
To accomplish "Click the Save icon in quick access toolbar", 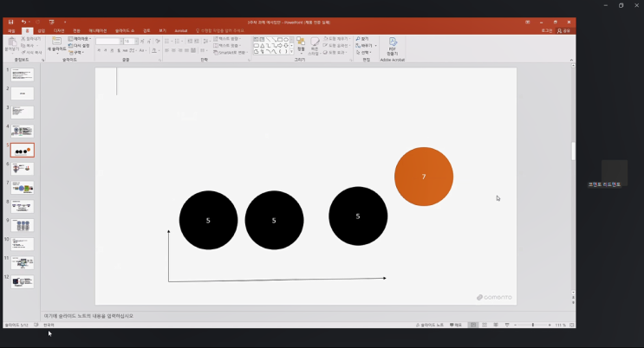I will pos(10,22).
